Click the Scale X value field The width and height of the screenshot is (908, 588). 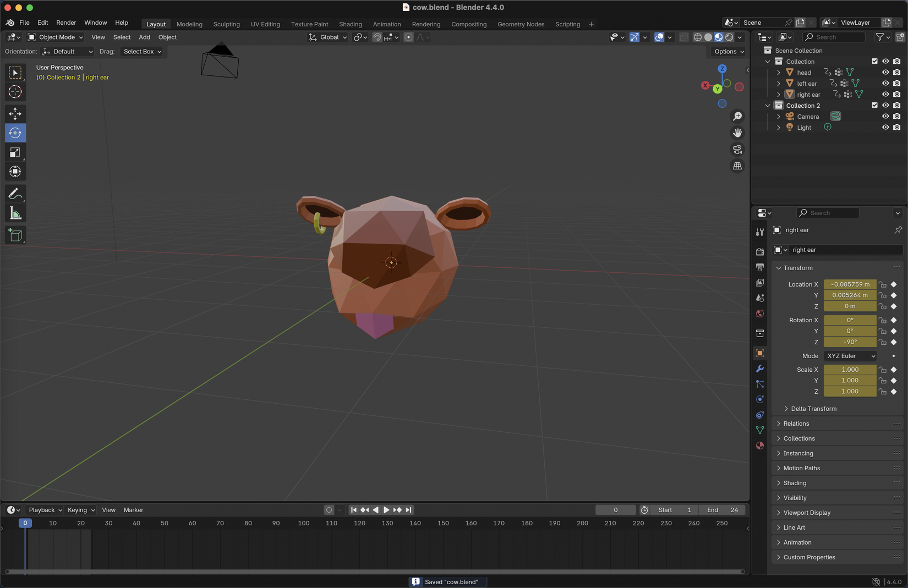850,370
